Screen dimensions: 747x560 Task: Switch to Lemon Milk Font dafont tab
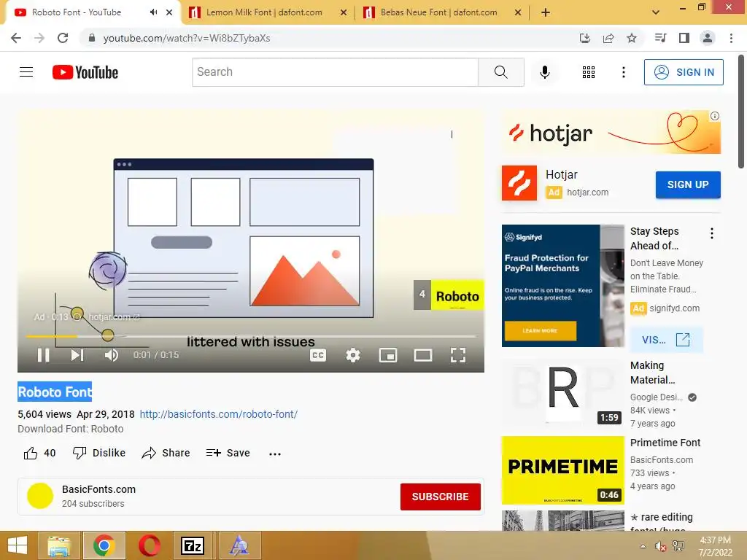pyautogui.click(x=264, y=12)
